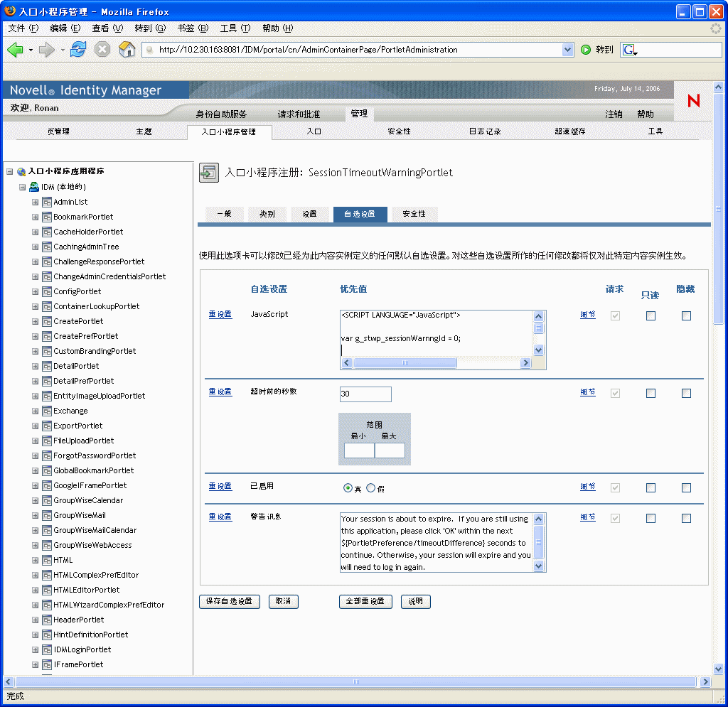Select the 日志记录 navigation tab
Image resolution: width=728 pixels, height=707 pixels.
(x=485, y=131)
